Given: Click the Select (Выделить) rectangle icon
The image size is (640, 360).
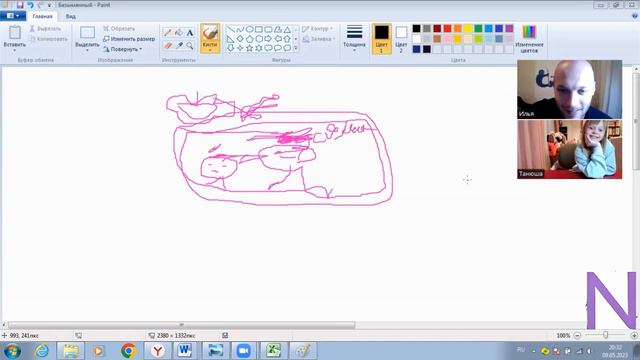Looking at the screenshot, I should [87, 33].
